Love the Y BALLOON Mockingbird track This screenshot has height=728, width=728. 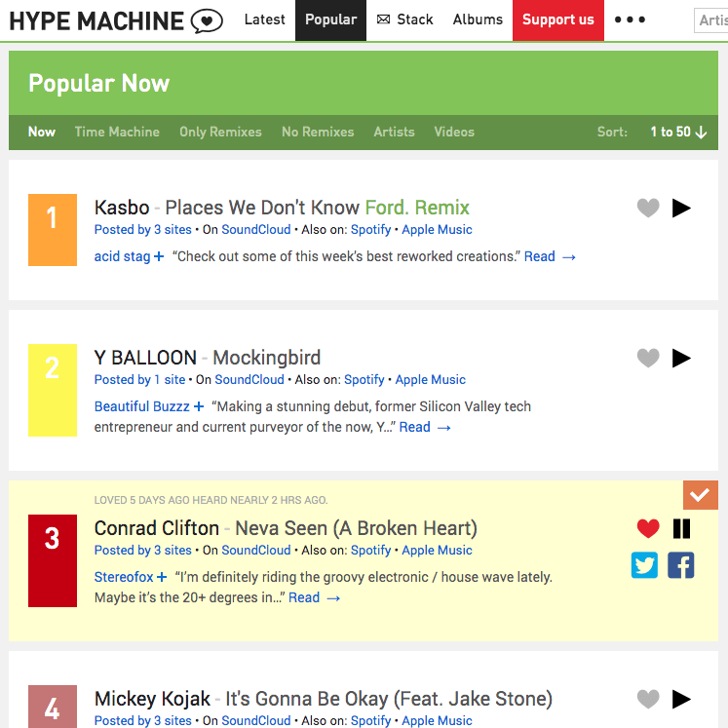click(x=648, y=358)
